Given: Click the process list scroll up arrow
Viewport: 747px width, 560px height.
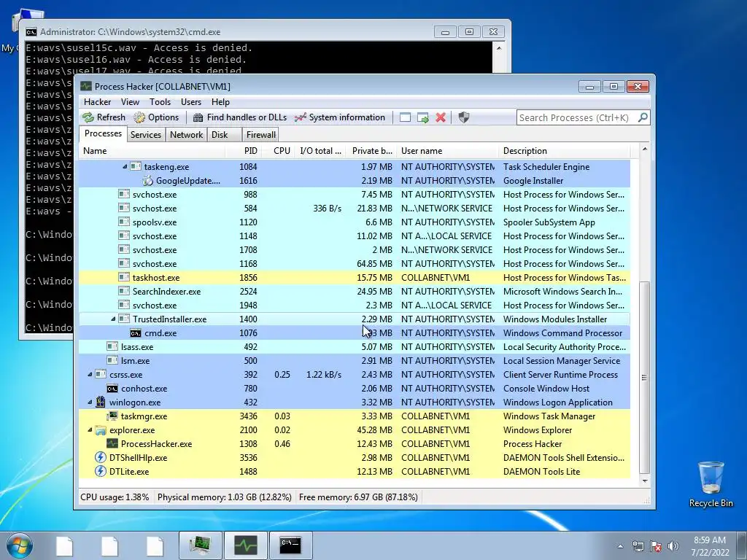Looking at the screenshot, I should [644, 149].
